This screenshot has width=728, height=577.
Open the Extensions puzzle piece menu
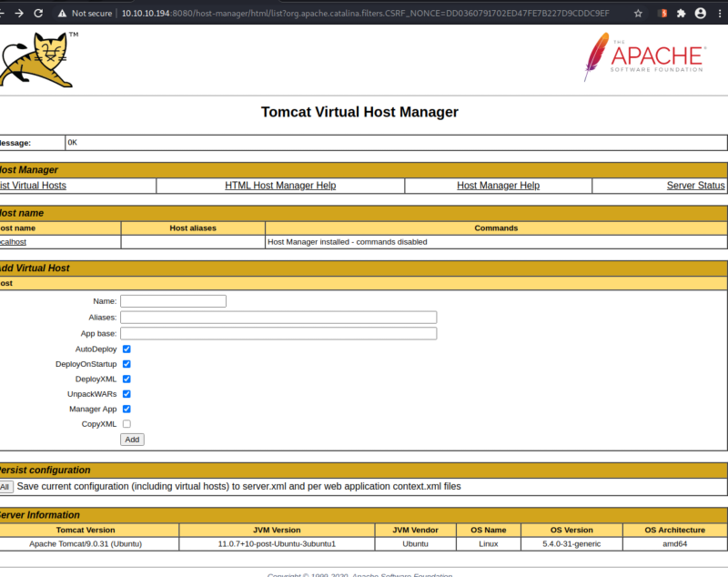[681, 14]
